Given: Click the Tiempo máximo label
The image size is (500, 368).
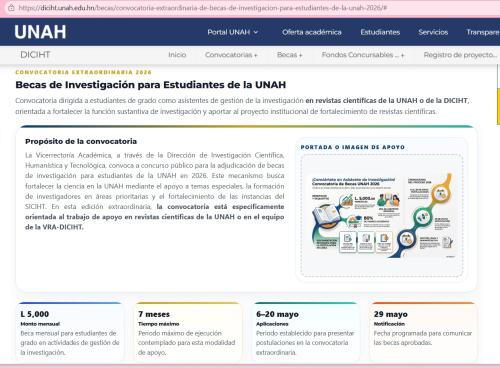Looking at the screenshot, I should pos(159,324).
